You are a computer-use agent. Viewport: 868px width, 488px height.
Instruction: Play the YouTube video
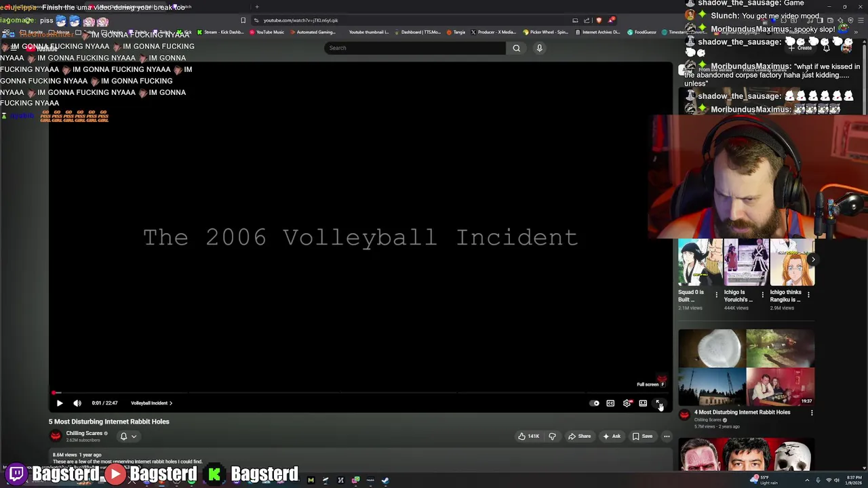[x=60, y=403]
